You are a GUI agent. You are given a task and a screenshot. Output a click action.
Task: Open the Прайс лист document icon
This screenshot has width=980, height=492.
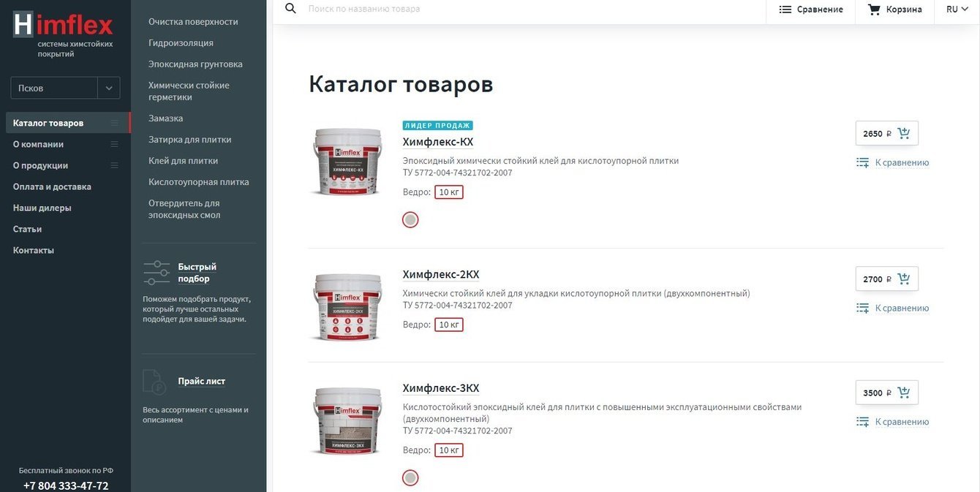tap(154, 382)
